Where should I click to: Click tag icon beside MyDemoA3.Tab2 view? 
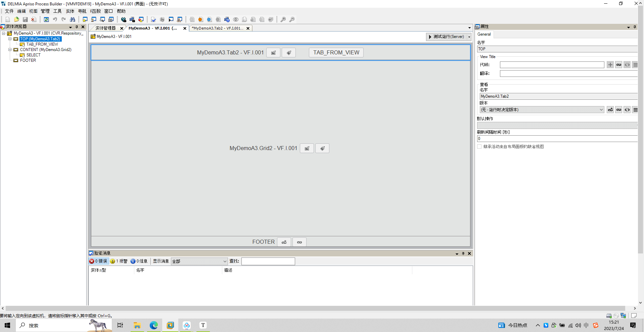(x=289, y=53)
